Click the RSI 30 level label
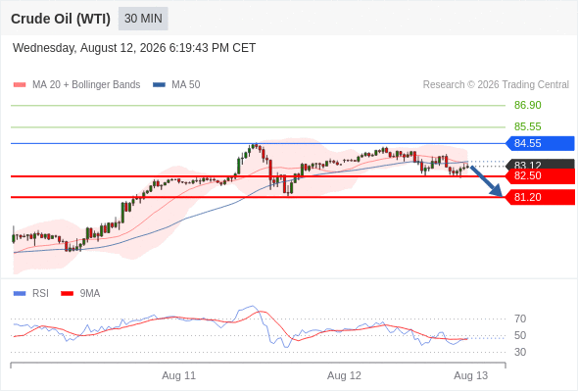Viewport: 578px width, 392px height. [520, 352]
